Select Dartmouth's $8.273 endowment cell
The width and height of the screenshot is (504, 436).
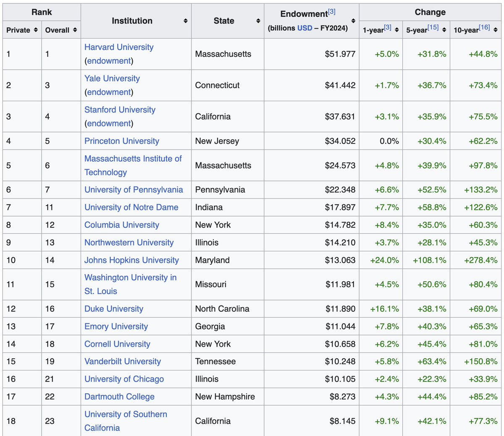click(312, 397)
